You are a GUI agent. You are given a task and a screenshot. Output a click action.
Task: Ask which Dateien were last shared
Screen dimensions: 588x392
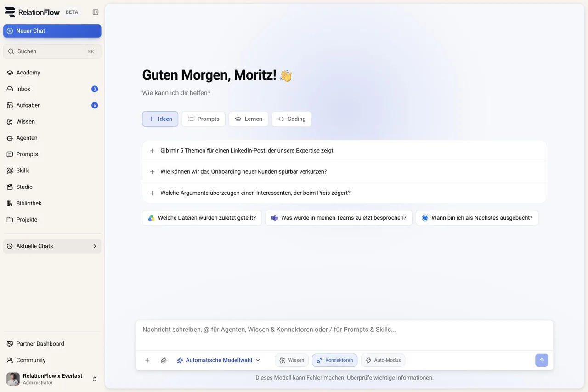[x=202, y=218]
